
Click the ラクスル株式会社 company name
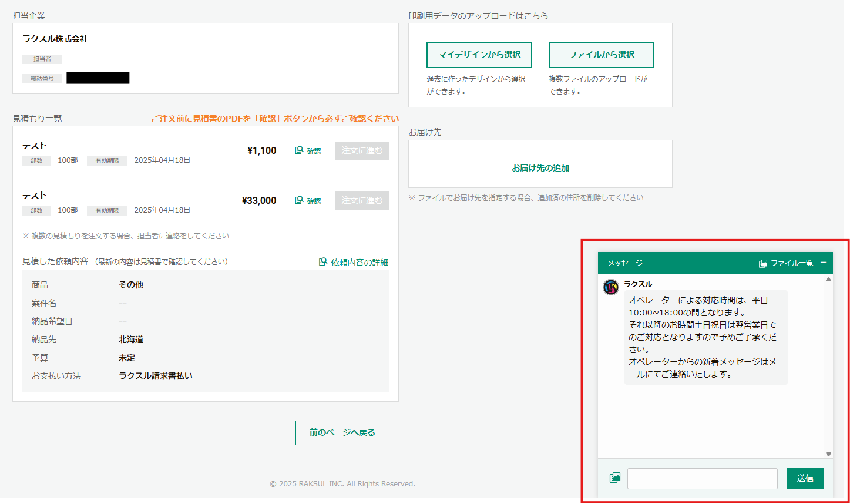pyautogui.click(x=55, y=39)
